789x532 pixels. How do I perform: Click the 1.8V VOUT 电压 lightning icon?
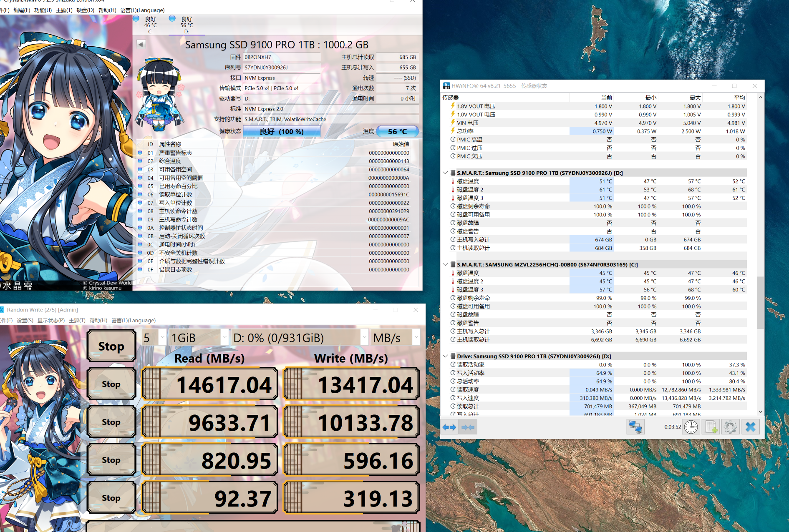click(453, 106)
